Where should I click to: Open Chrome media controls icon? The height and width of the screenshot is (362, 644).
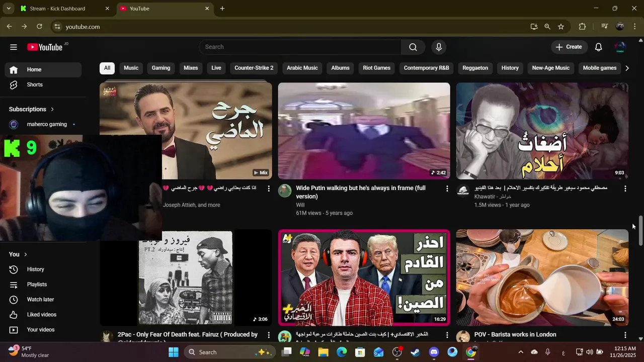point(605,27)
